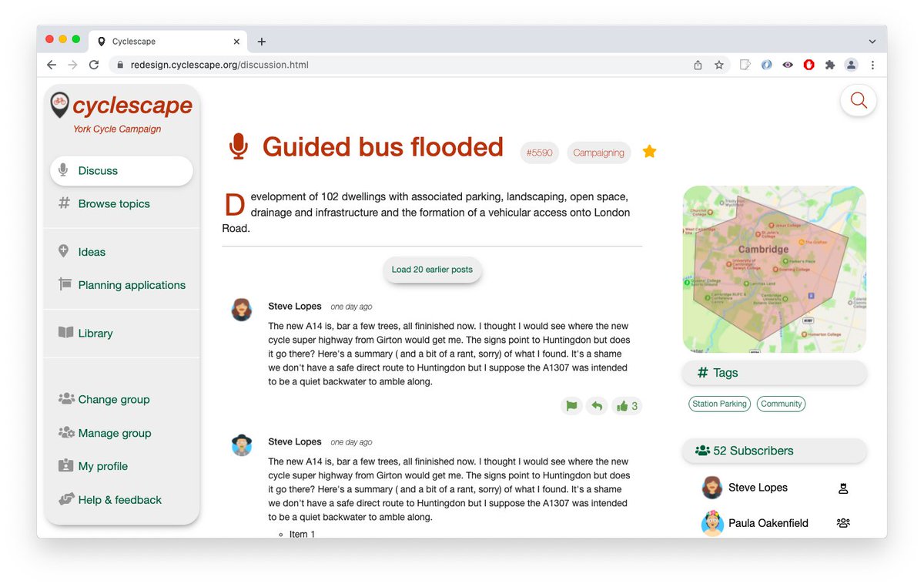Reload the page

94,65
